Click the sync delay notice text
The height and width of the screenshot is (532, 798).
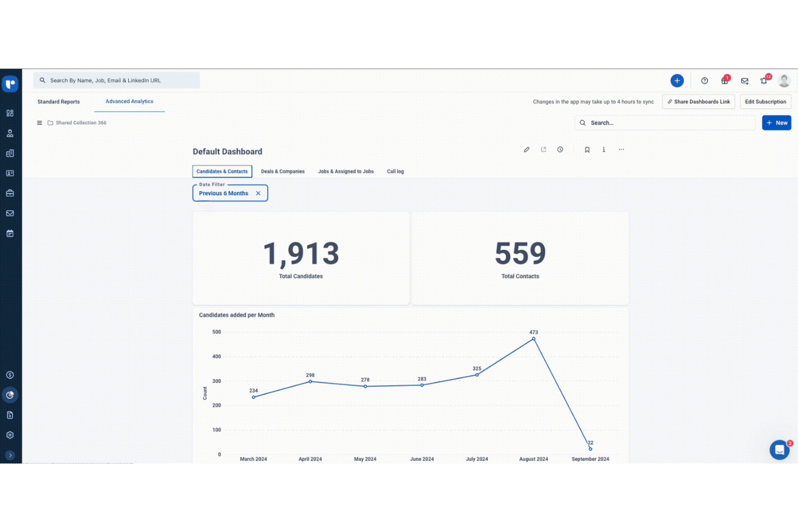(593, 102)
